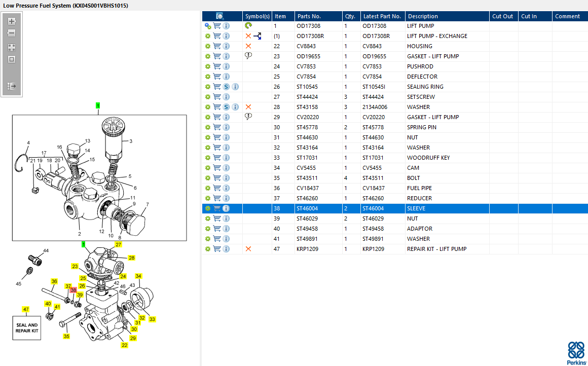Click the blue gears icon for LIFT PUMP row
The image size is (588, 366).
pyautogui.click(x=208, y=26)
